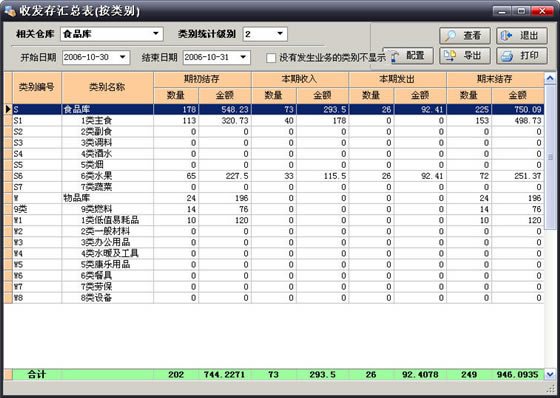Click the vertical scrollbar thumb

pyautogui.click(x=550, y=157)
